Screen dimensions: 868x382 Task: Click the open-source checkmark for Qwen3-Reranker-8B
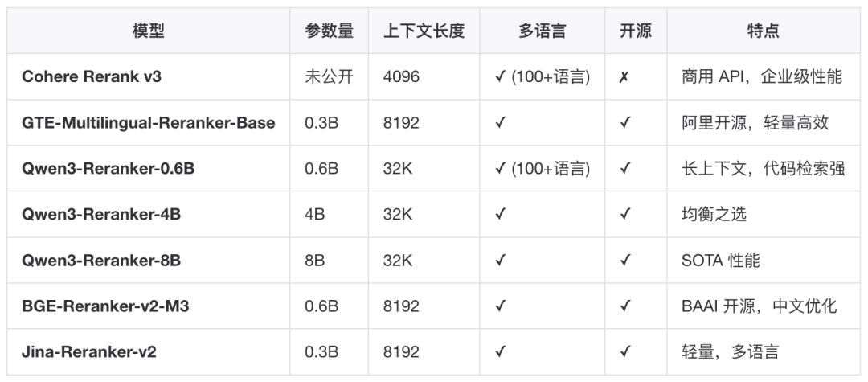[x=625, y=260]
